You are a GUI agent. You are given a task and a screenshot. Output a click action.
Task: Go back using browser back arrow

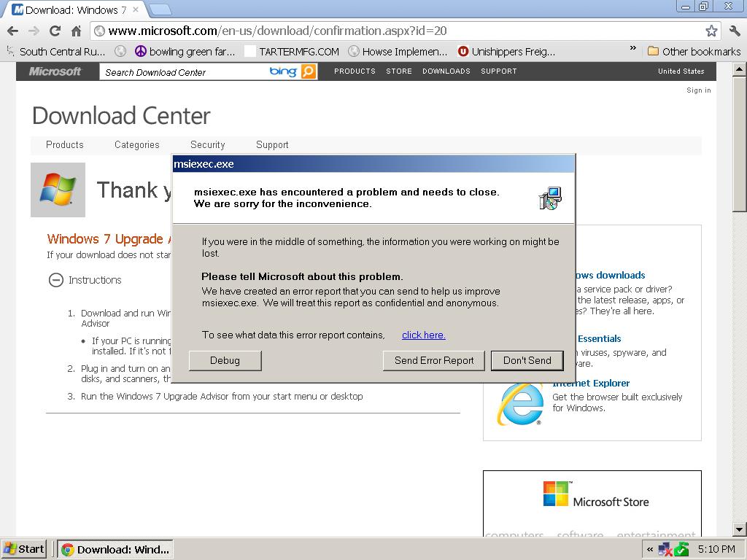point(13,31)
